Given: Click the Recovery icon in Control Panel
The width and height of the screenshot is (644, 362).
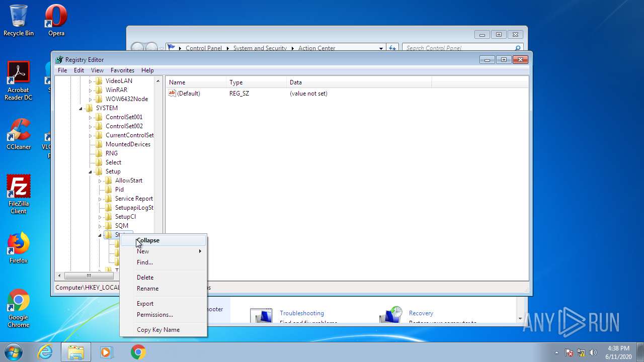Looking at the screenshot, I should coord(391,314).
